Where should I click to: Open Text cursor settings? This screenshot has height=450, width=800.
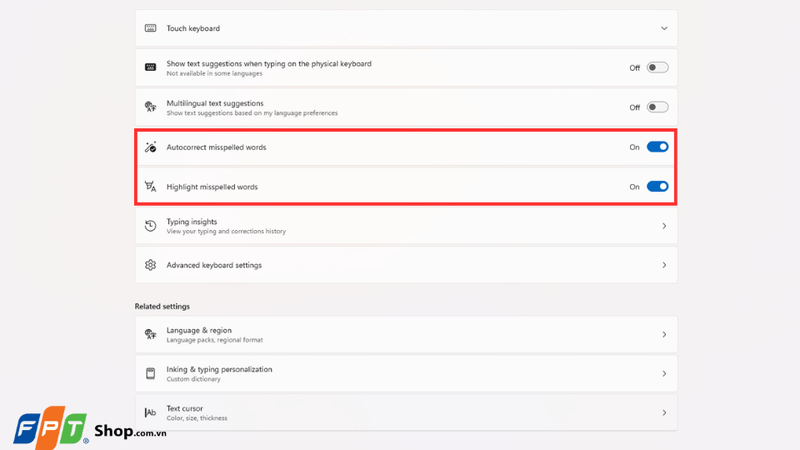pyautogui.click(x=406, y=412)
